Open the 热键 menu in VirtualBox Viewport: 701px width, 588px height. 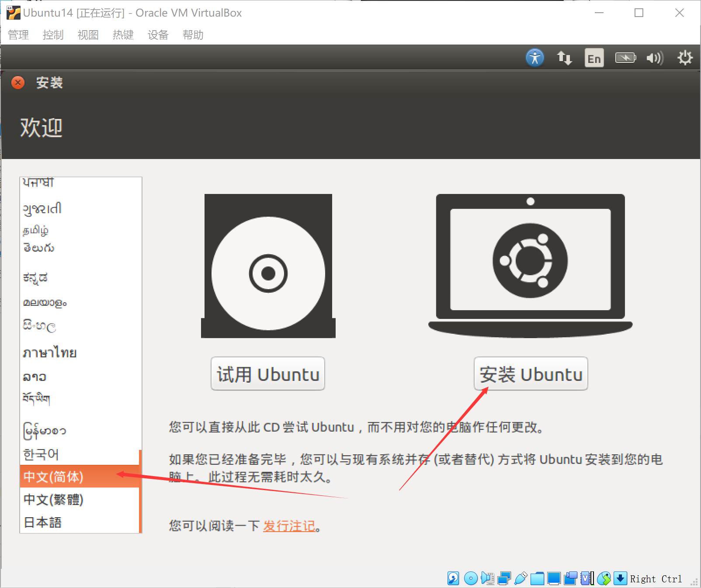(123, 35)
